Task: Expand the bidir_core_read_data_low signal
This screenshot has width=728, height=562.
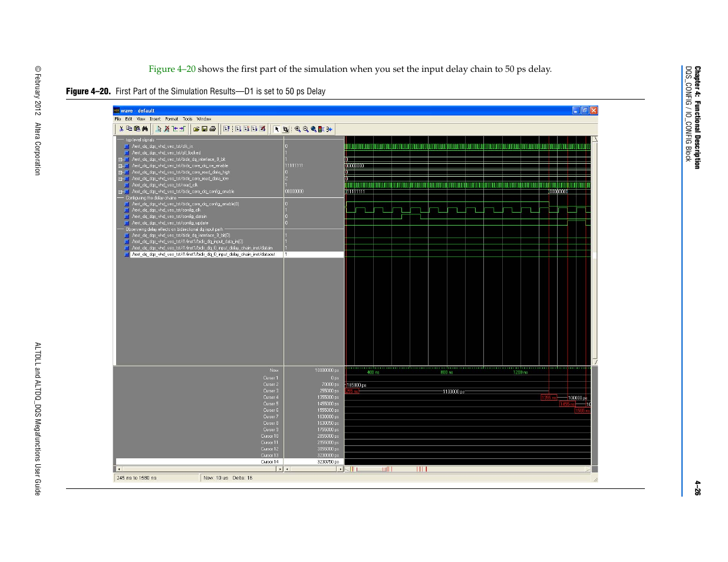Action: [x=120, y=178]
